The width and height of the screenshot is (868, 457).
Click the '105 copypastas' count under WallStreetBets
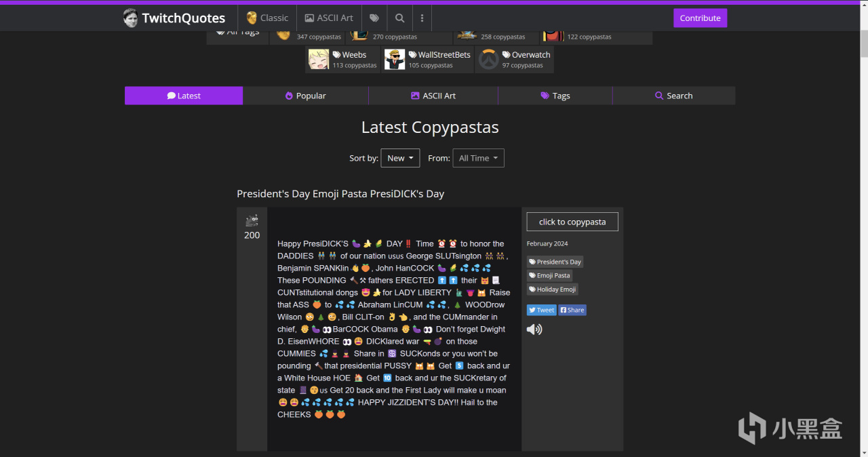point(431,66)
